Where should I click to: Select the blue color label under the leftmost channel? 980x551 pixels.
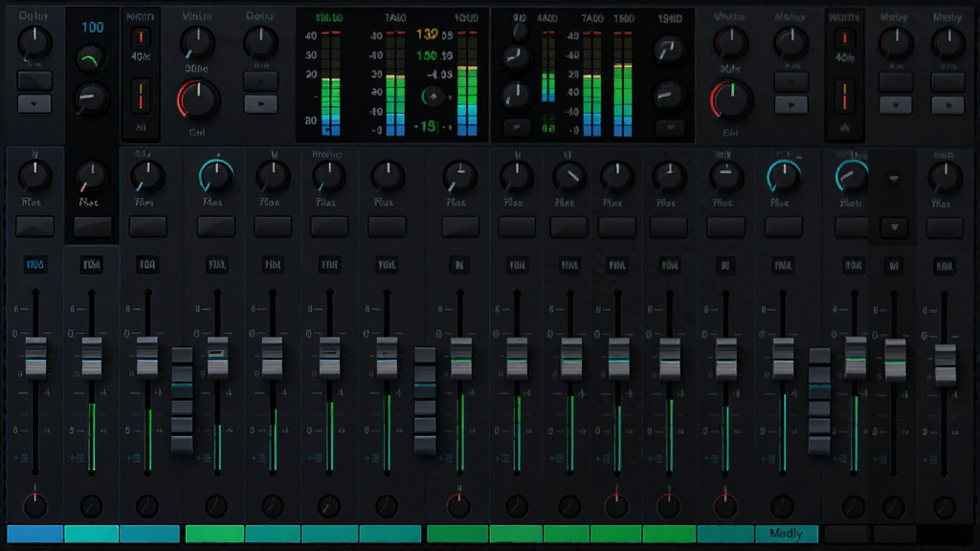(35, 534)
